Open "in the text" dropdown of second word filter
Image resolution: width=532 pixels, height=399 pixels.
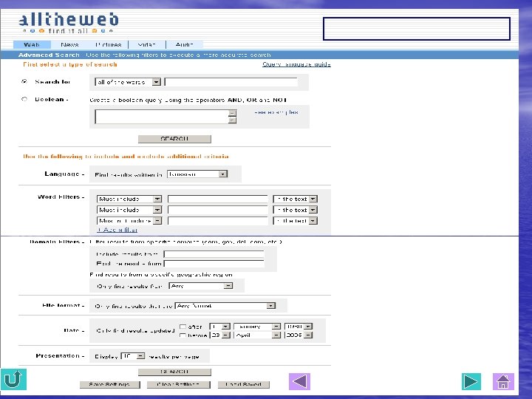(295, 210)
